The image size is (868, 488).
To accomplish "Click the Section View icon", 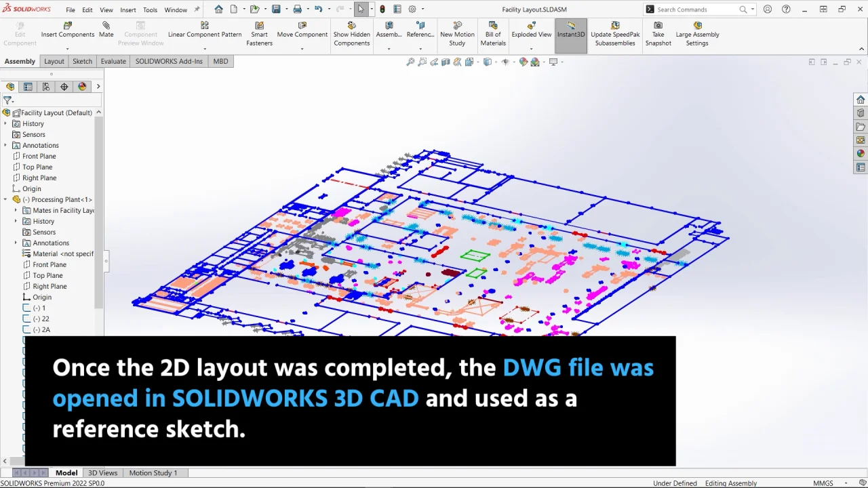I will [446, 62].
